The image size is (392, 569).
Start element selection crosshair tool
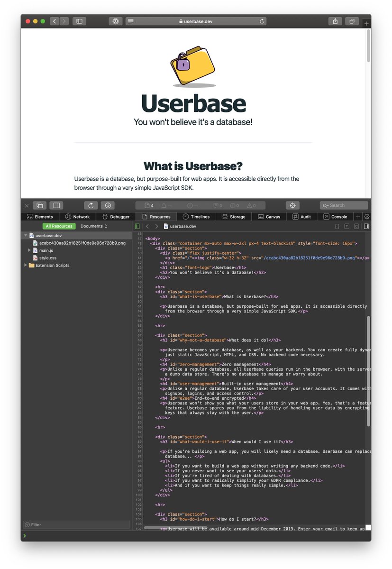pos(292,205)
